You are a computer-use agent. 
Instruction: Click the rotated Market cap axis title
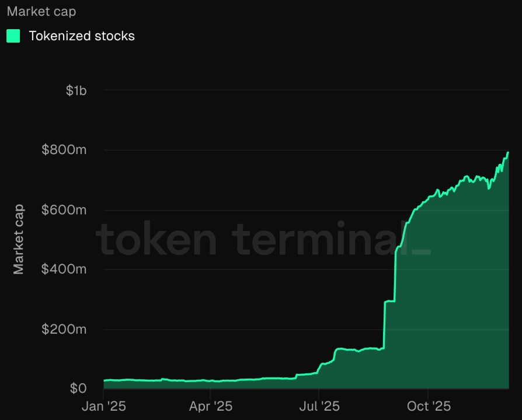(19, 239)
